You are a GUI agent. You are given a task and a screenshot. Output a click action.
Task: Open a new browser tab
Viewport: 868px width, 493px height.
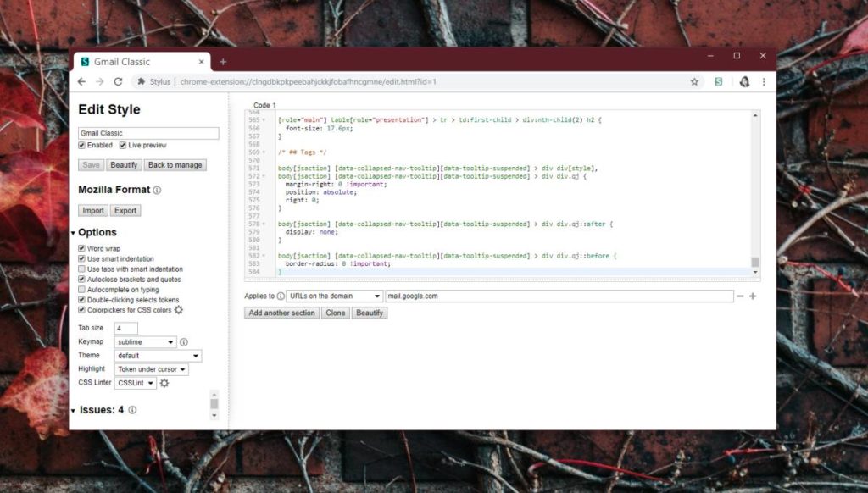pos(223,62)
